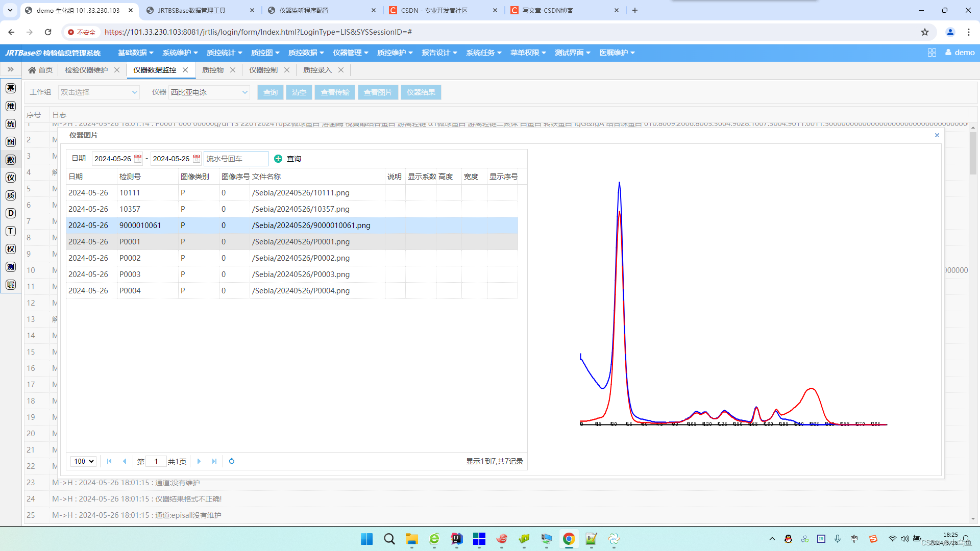This screenshot has height=551, width=980.
Task: Expand the 工作组 combo box
Action: point(134,92)
